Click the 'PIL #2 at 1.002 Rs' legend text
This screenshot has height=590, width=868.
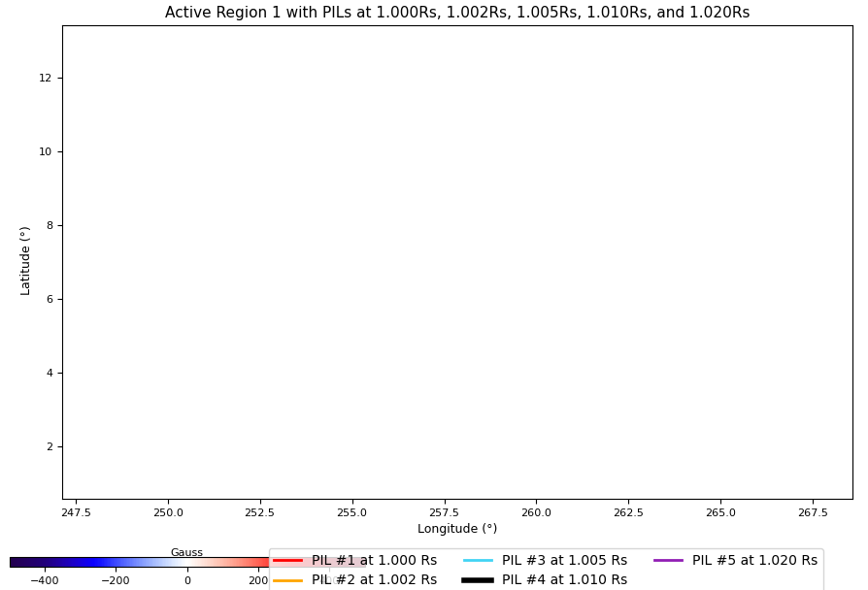(x=374, y=580)
